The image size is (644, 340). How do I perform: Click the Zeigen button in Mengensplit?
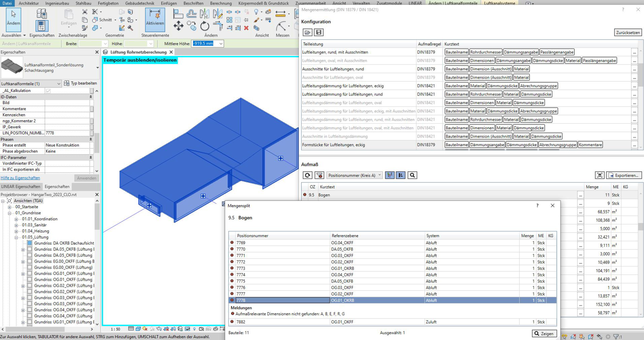[x=544, y=333]
